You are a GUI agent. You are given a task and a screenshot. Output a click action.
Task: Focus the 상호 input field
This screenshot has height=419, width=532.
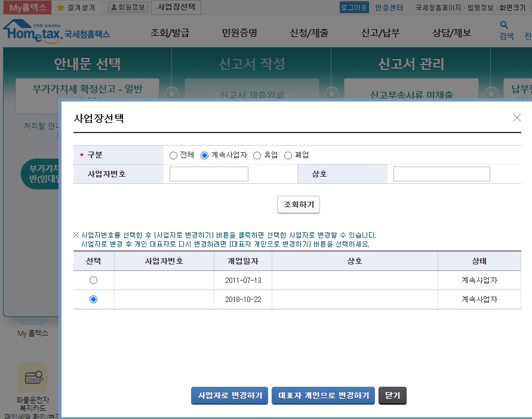[442, 174]
